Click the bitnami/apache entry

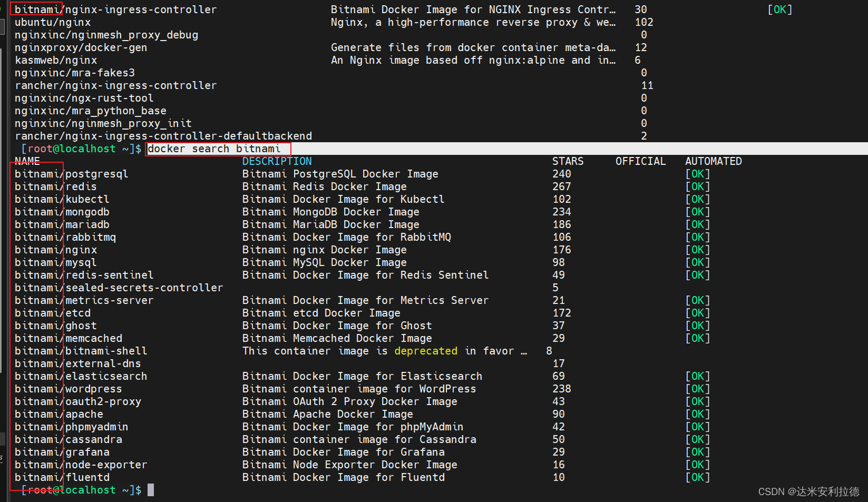pyautogui.click(x=58, y=414)
